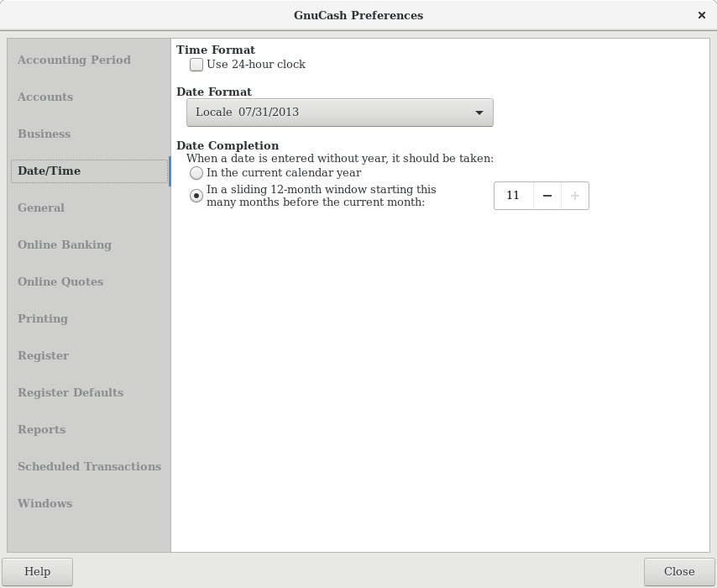
Task: Close the Preferences dialog with X
Action: pyautogui.click(x=701, y=15)
